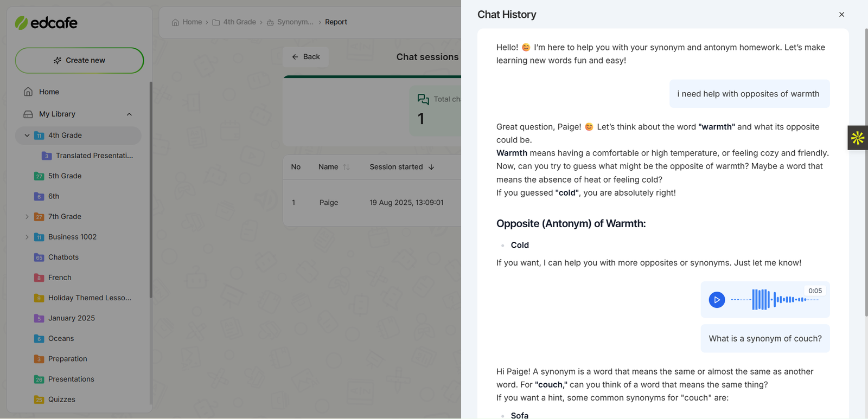This screenshot has height=419, width=868.
Task: Go Back from chat sessions
Action: point(306,57)
